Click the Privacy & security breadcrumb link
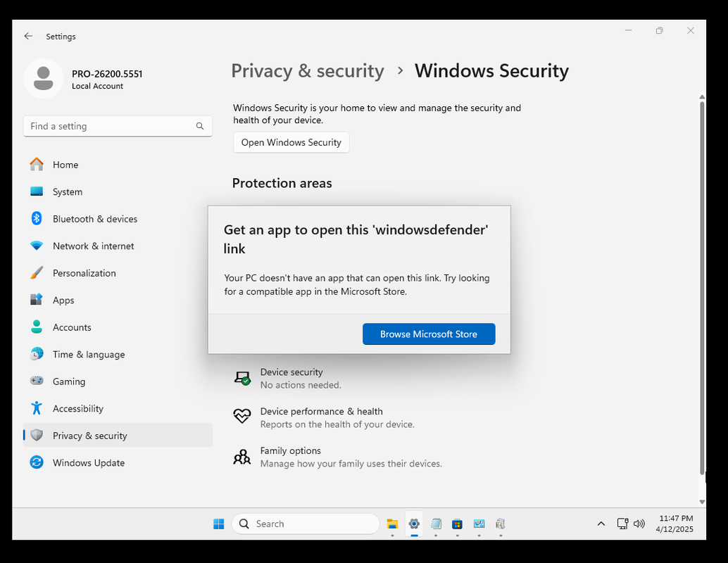Screen dimensions: 728x563 click(x=308, y=71)
